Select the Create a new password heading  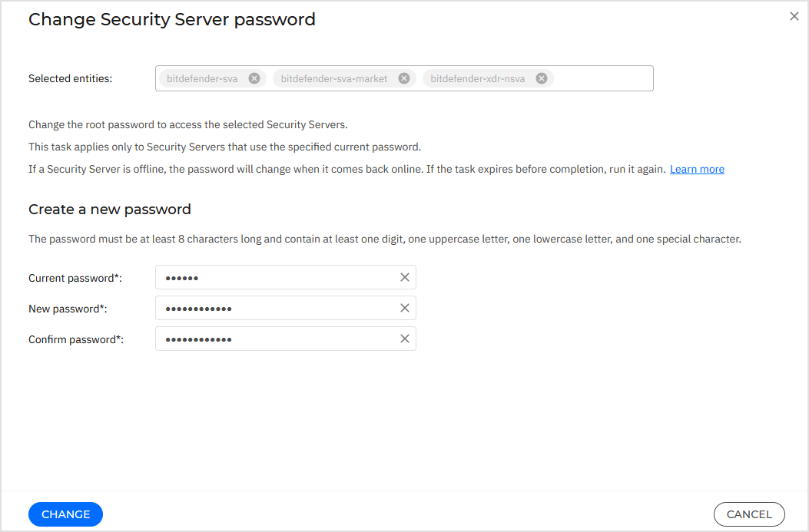(x=110, y=208)
